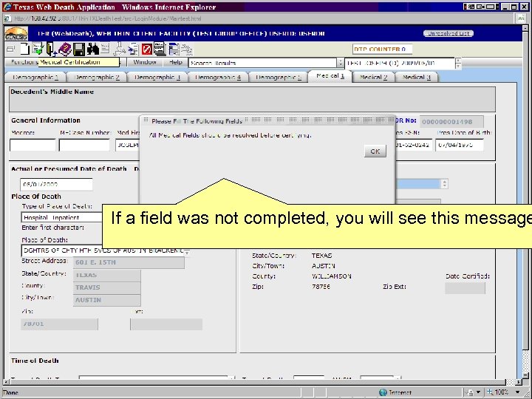The width and height of the screenshot is (532, 399).
Task: Click the ME Case Number input field
Action: (x=84, y=146)
